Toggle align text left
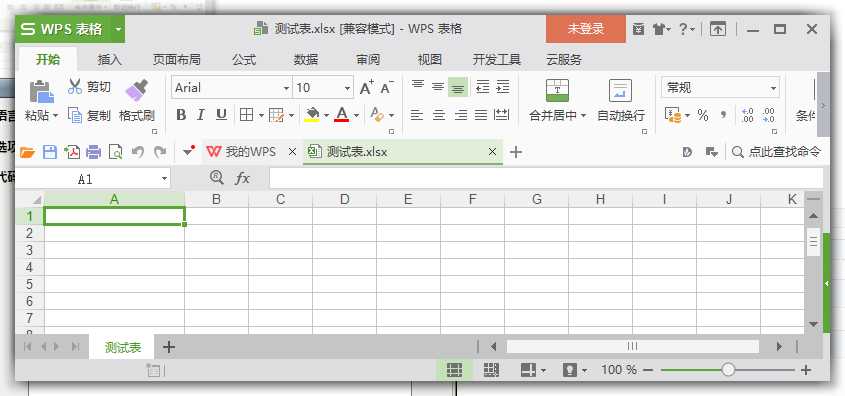The image size is (845, 396). 417,115
